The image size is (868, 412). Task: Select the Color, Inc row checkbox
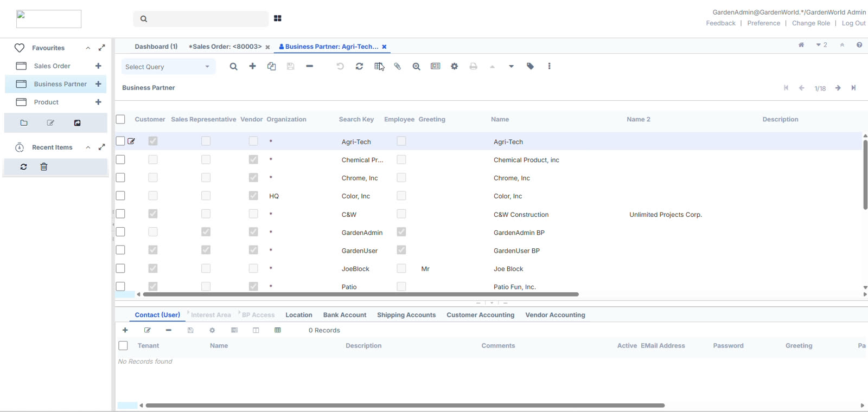[x=120, y=196]
